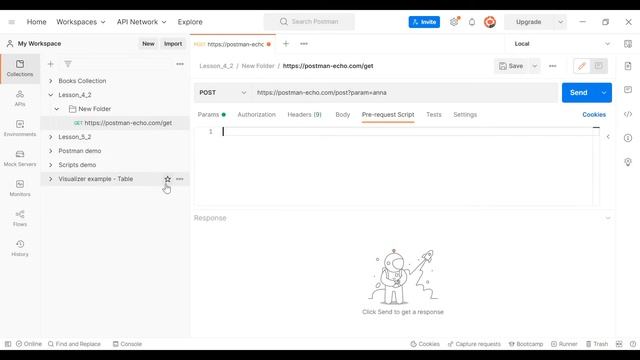Expand the Postman demo collection
This screenshot has width=640, height=360.
[51, 151]
